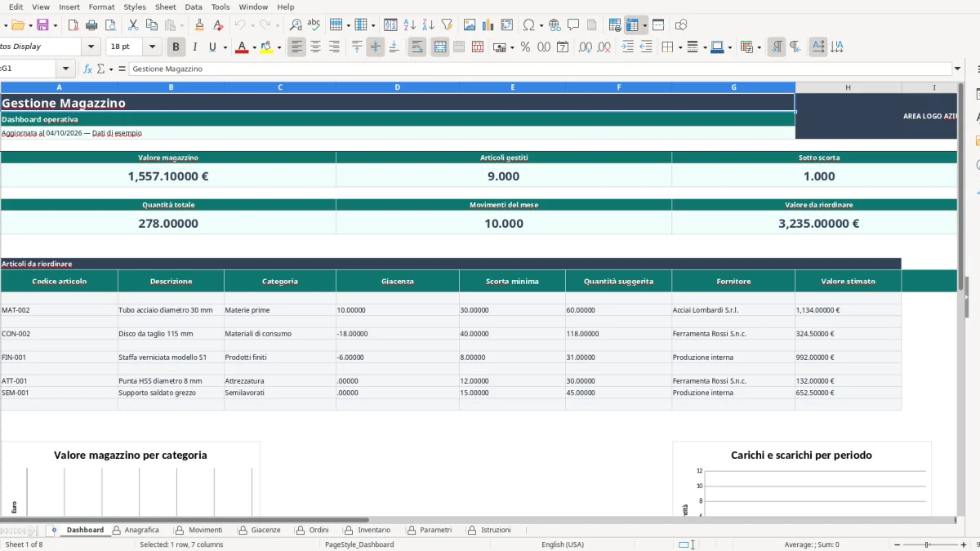Open the Data menu
Screen dimensions: 980x551
[x=194, y=7]
